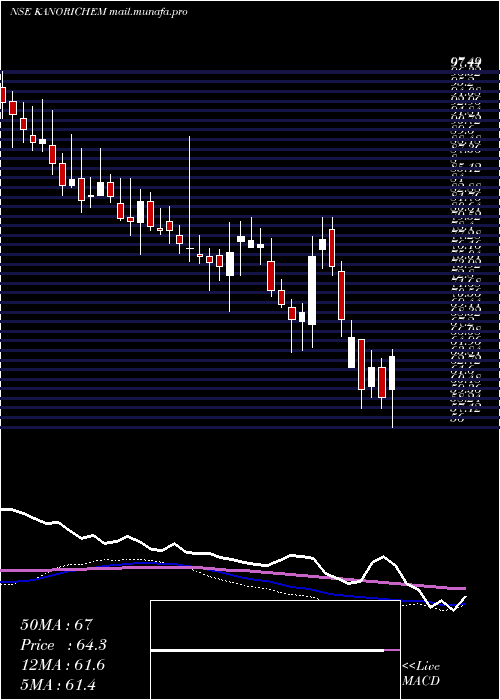The image size is (500, 700).
Task: Click the 97.49 top price axis value
Action: [x=465, y=64]
